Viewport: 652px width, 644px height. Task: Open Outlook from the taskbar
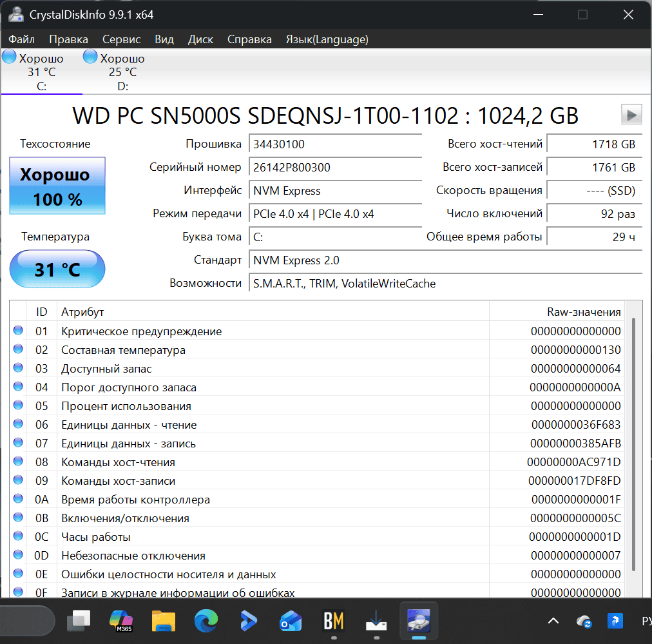point(291,621)
